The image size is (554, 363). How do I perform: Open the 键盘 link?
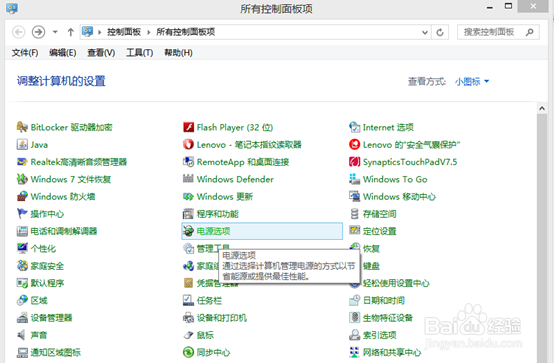pyautogui.click(x=371, y=266)
